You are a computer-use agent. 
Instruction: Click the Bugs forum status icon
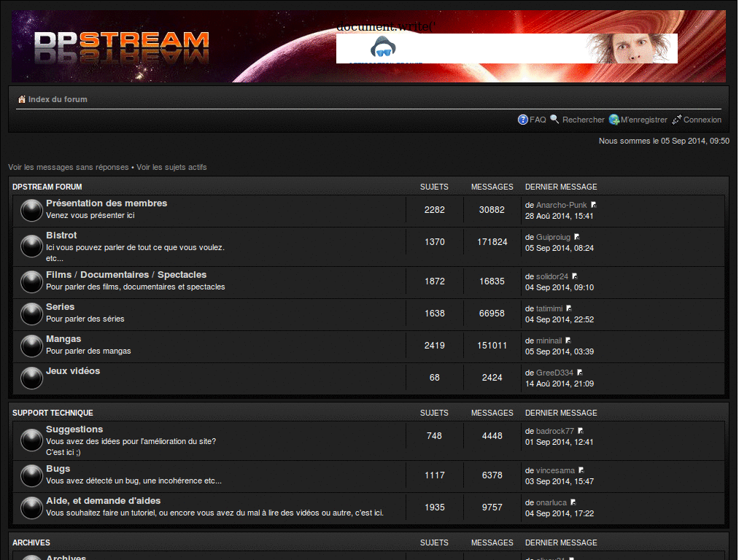(x=31, y=475)
